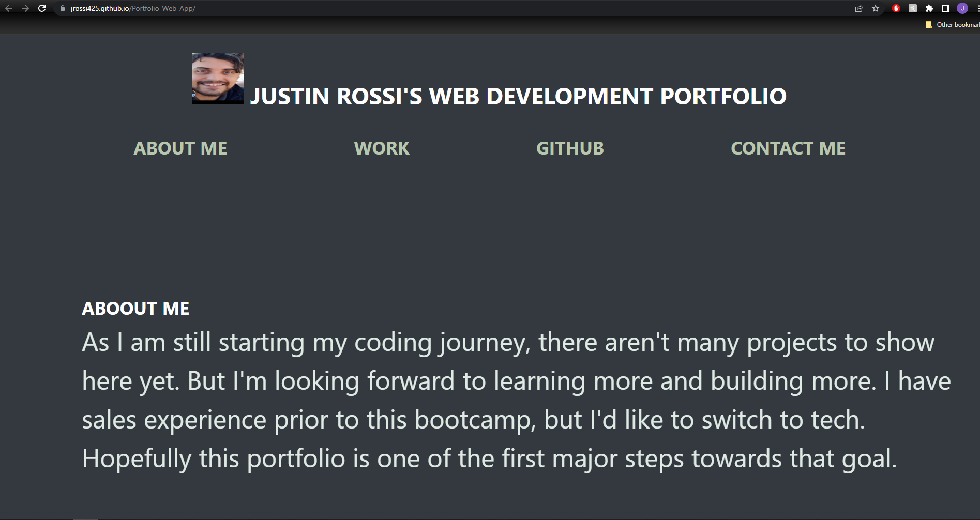Click the back navigation arrow
The image size is (980, 520).
(9, 8)
